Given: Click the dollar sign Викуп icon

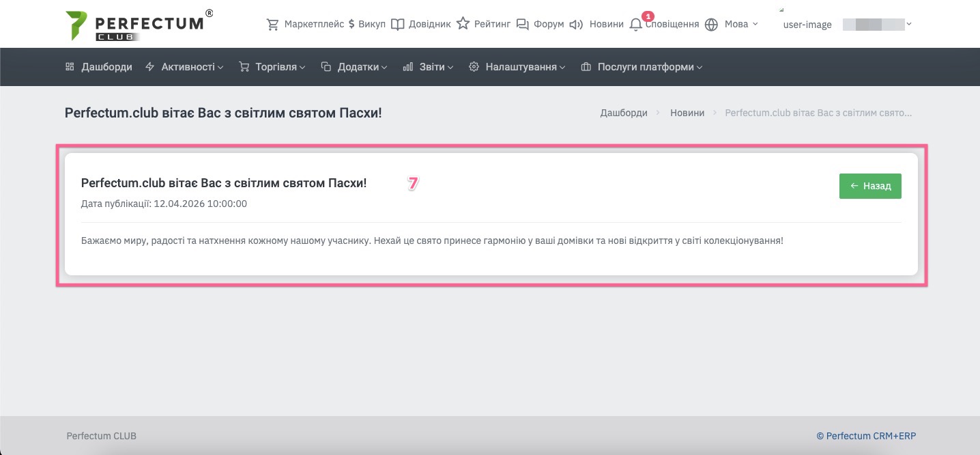Looking at the screenshot, I should [351, 25].
